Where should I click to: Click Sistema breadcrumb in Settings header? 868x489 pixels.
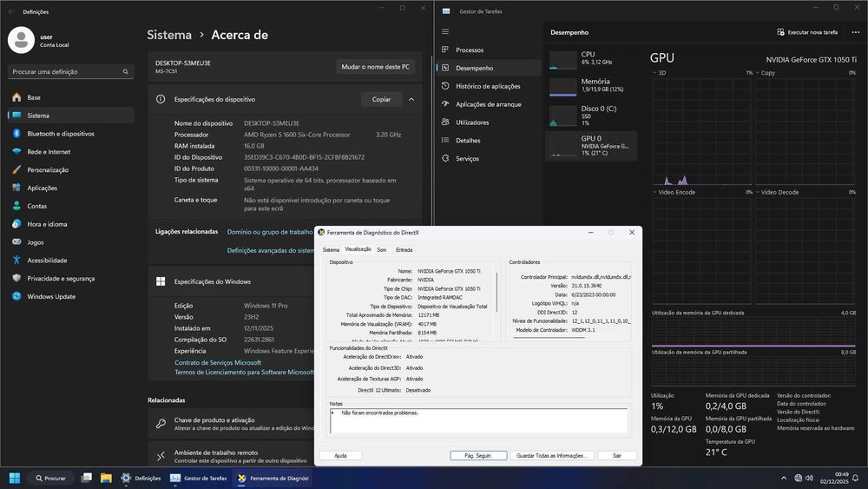pyautogui.click(x=169, y=35)
